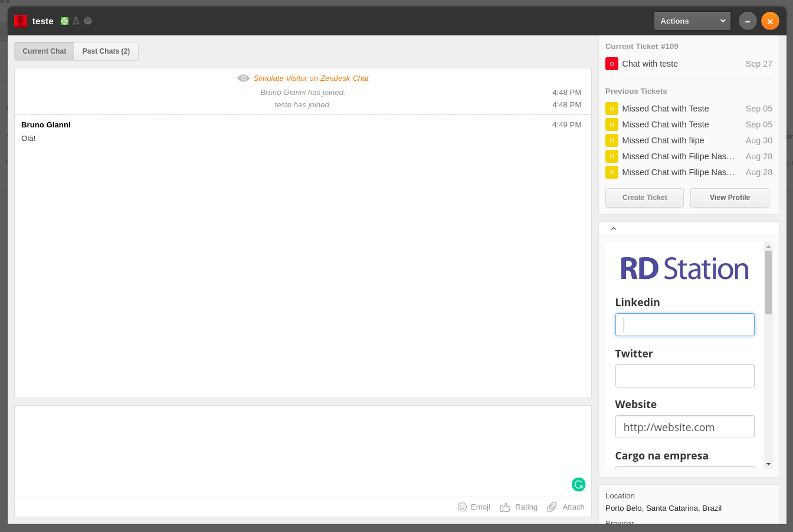Click the yellow badge beside Missed Chat with fiipe
The height and width of the screenshot is (532, 793).
(612, 140)
